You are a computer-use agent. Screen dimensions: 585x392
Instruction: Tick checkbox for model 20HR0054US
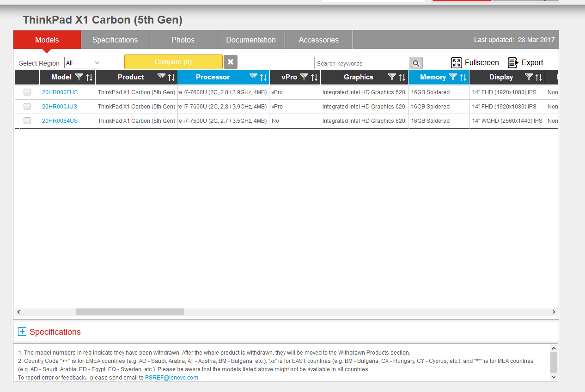point(27,121)
